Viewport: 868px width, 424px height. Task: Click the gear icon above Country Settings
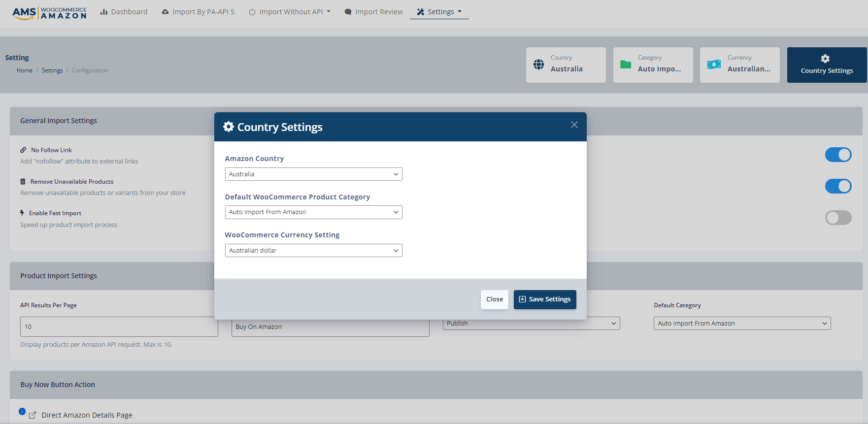click(x=825, y=59)
